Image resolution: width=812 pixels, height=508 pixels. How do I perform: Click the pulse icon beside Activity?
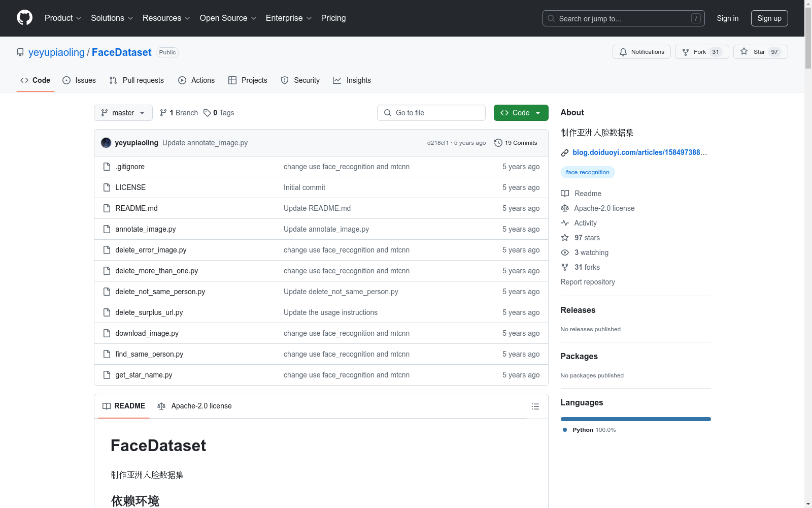click(x=565, y=223)
